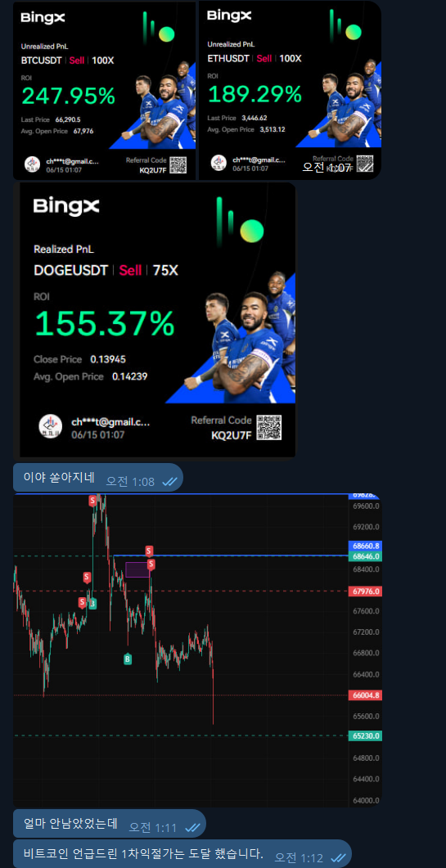Click the ETHUSDT pair label
446x868 pixels.
point(228,58)
